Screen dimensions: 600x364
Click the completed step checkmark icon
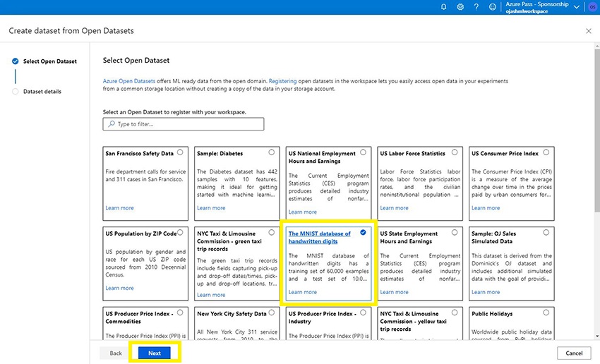(16, 61)
